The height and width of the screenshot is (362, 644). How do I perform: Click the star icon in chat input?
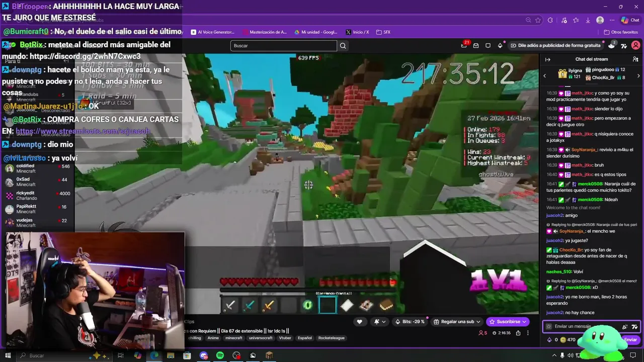[549, 326]
